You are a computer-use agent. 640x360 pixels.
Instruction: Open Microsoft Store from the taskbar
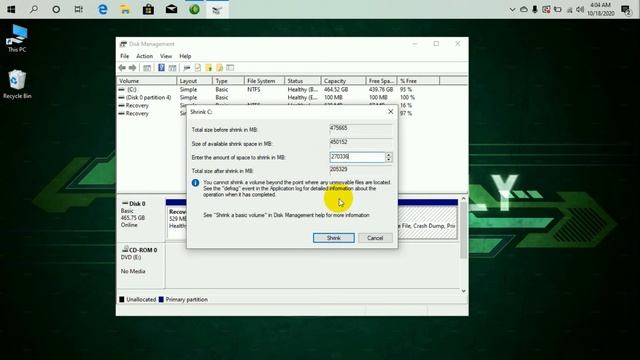point(148,9)
